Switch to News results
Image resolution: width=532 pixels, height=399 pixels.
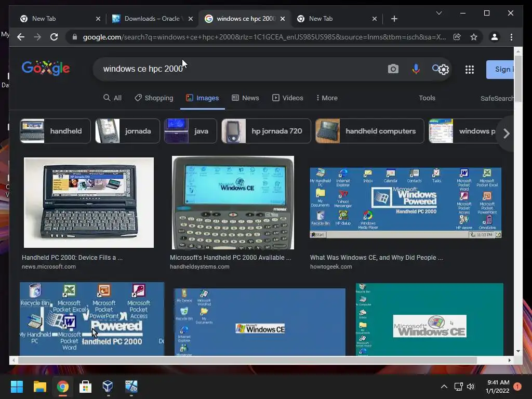click(x=245, y=98)
